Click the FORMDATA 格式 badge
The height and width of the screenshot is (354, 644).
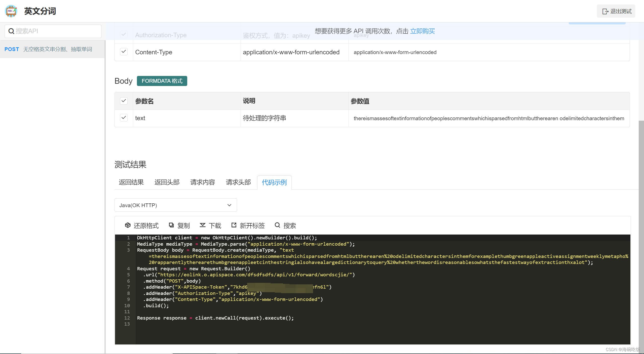coord(162,81)
